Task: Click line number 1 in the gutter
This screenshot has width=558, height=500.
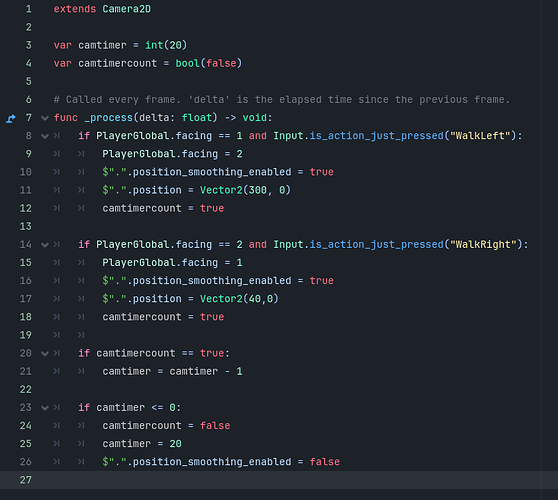Action: (28, 9)
